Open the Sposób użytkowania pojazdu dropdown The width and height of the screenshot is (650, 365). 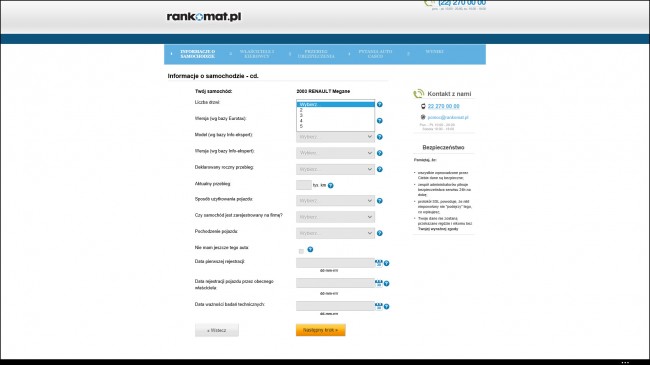point(335,201)
